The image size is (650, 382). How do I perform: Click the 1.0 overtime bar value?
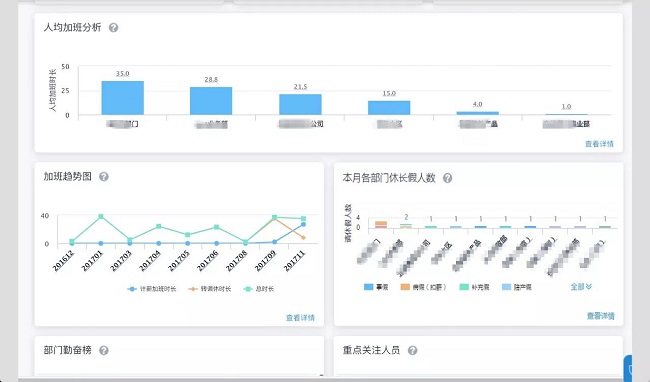[x=566, y=106]
